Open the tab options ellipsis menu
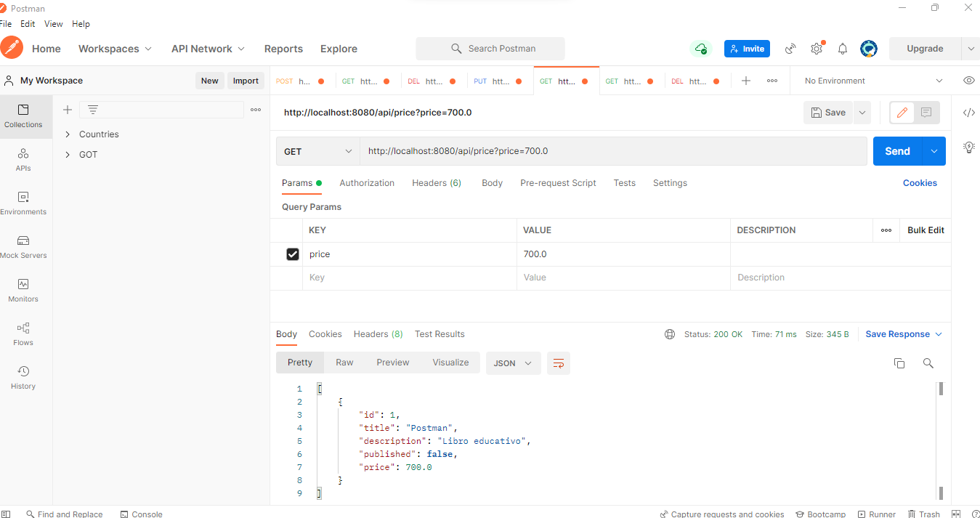 point(772,81)
